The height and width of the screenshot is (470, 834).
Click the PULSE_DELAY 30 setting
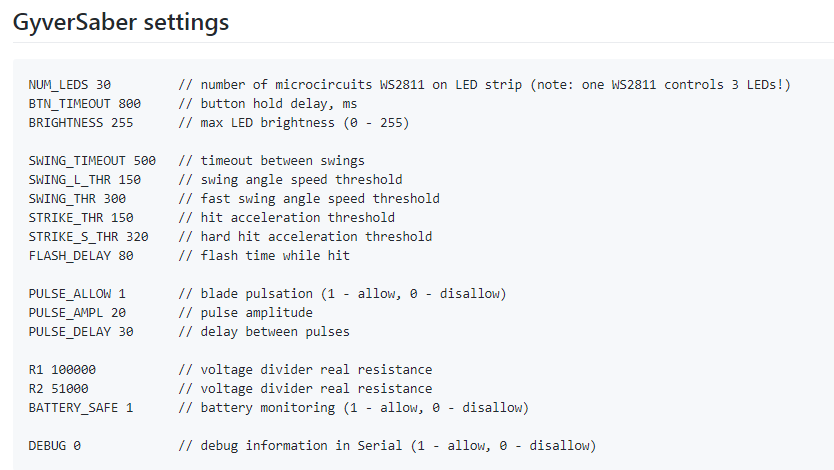click(81, 332)
